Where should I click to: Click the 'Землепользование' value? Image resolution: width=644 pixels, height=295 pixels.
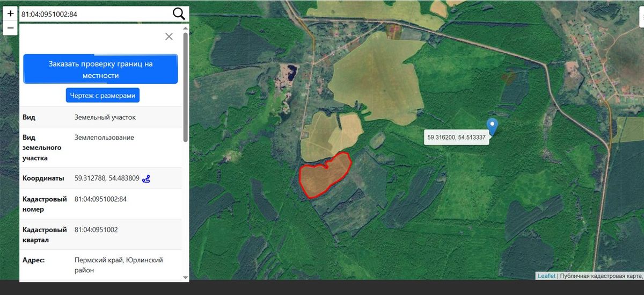pos(104,138)
